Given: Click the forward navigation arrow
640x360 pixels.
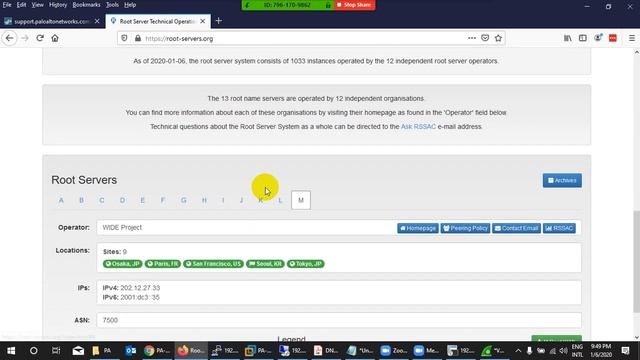Looking at the screenshot, I should (24, 38).
